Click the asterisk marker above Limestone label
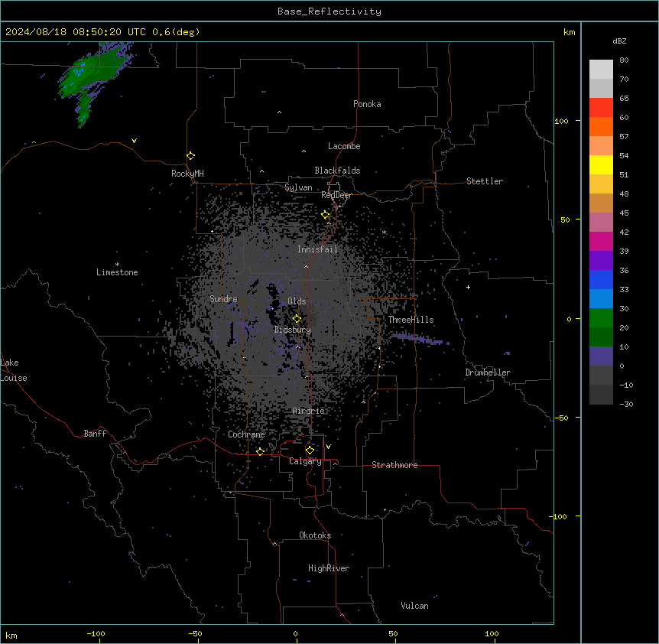 pos(117,265)
